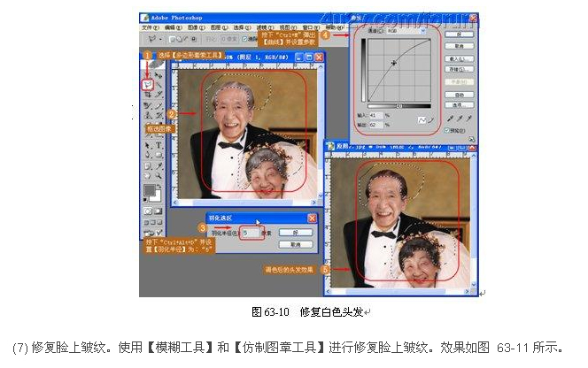Screen dimensions: 588x368
Task: Pick the Pen tool in toolbox
Action: 147,154
